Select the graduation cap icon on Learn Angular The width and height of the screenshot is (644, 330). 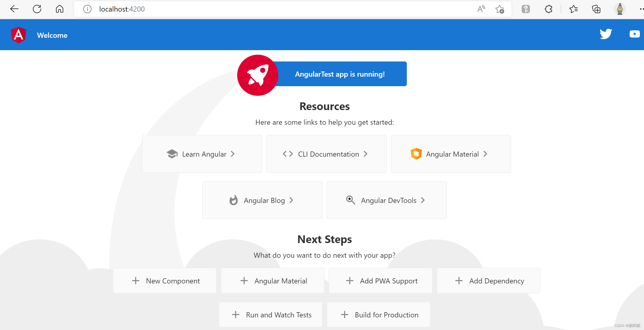click(172, 154)
